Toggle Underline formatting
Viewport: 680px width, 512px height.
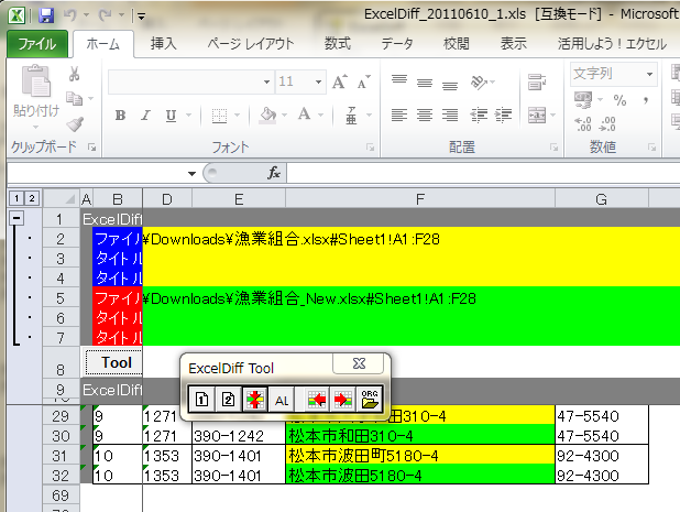(x=171, y=115)
